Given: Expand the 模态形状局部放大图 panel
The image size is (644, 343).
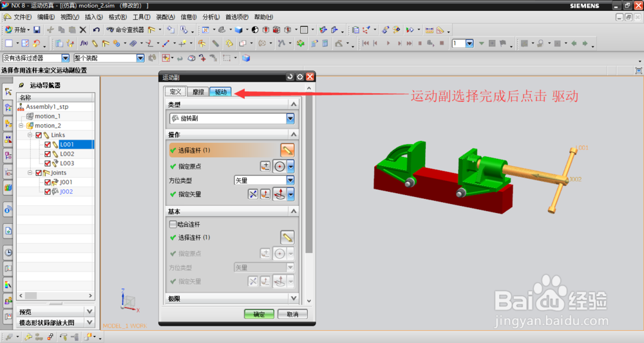Looking at the screenshot, I should point(90,322).
